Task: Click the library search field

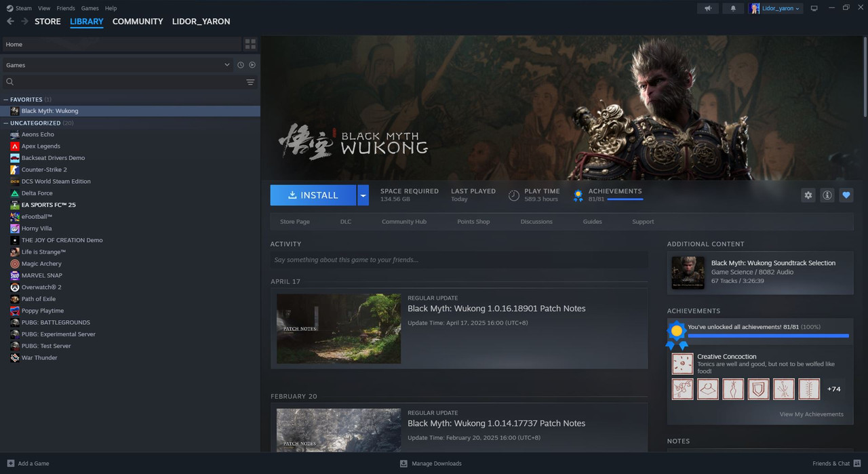Action: coord(130,82)
